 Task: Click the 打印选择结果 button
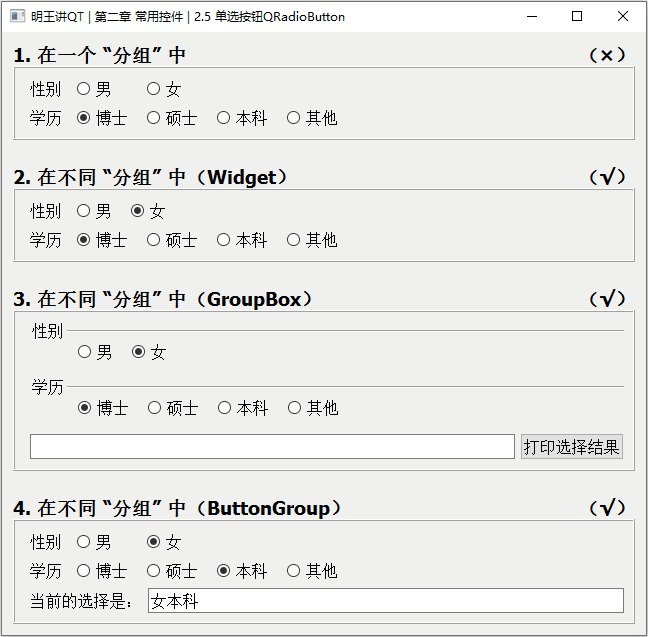click(x=572, y=447)
